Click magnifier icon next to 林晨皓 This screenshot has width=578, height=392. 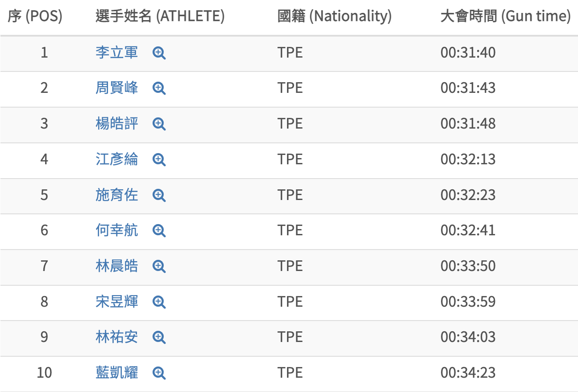click(x=159, y=266)
